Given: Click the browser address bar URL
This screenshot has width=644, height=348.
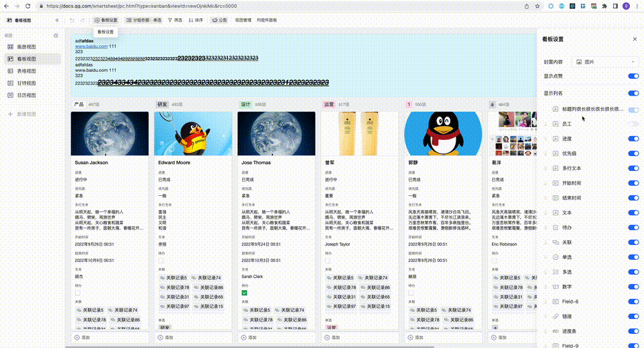Looking at the screenshot, I should coord(141,6).
